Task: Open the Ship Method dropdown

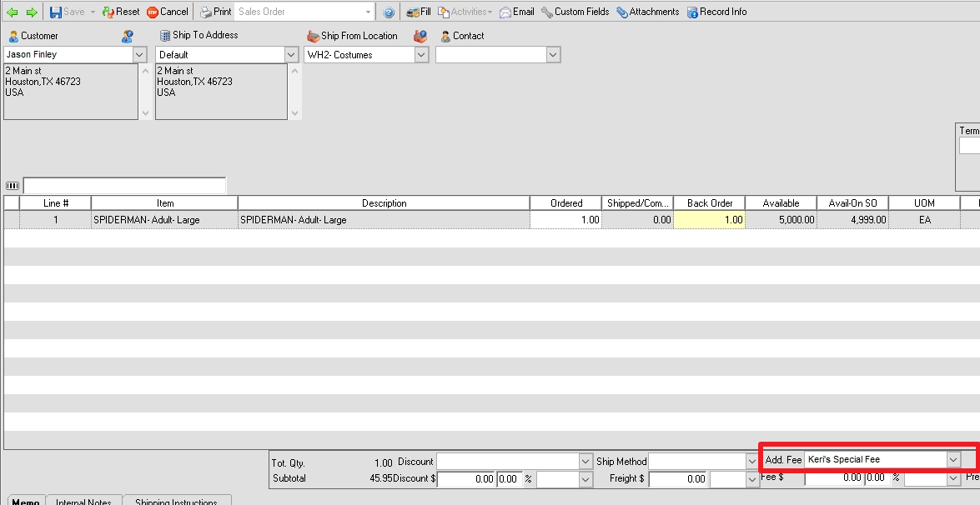Action: coord(752,462)
